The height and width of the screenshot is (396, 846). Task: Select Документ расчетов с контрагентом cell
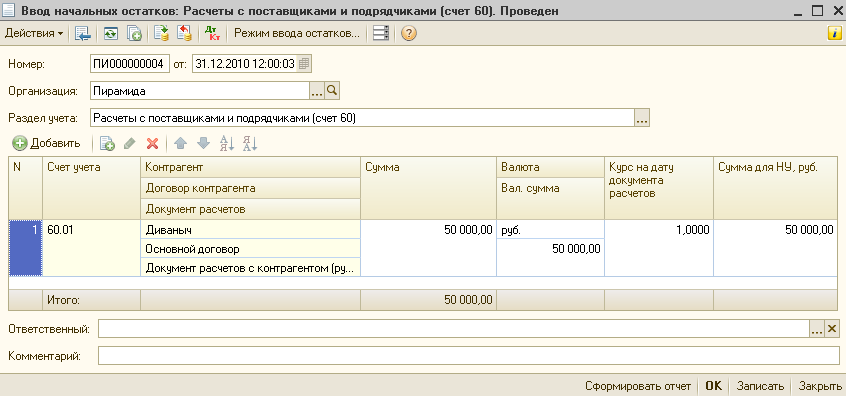[x=250, y=268]
